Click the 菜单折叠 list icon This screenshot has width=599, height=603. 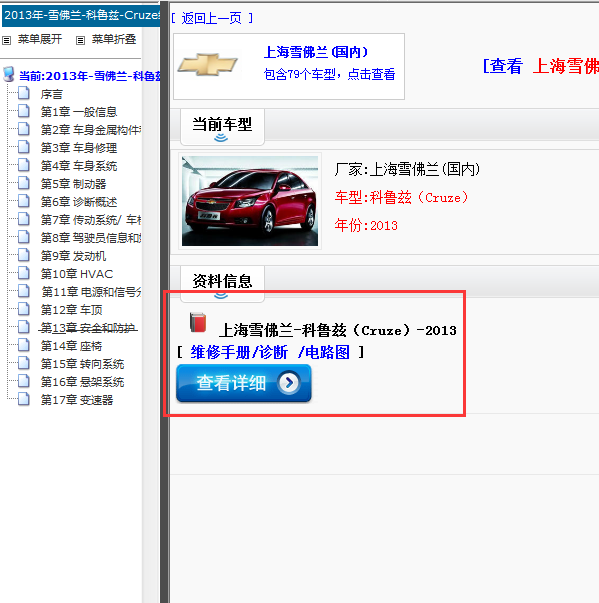(80, 40)
